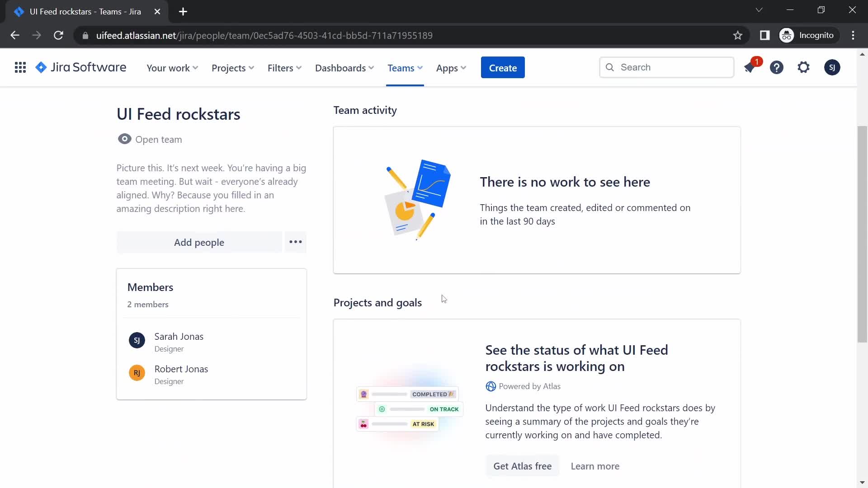This screenshot has width=868, height=488.
Task: Click the Jira Software logo icon
Action: click(41, 67)
